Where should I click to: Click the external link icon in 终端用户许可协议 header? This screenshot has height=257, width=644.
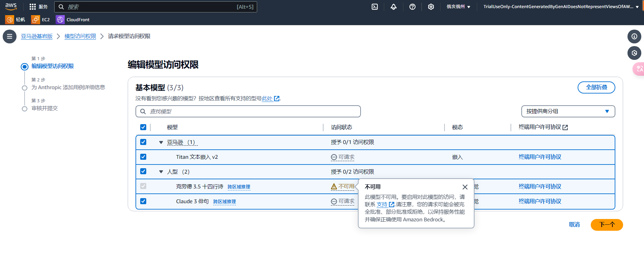565,127
